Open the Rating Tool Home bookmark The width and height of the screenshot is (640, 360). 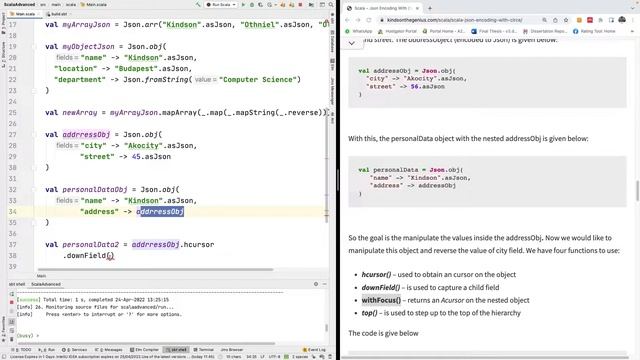(x=594, y=31)
